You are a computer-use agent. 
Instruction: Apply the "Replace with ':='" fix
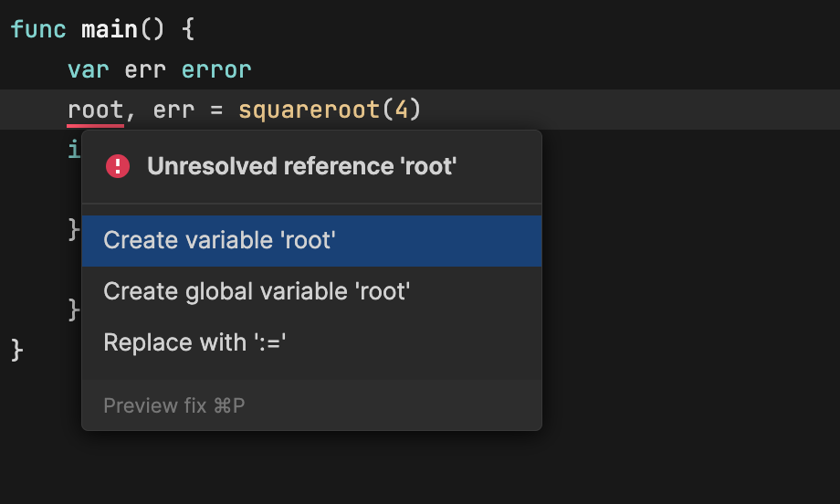[195, 342]
